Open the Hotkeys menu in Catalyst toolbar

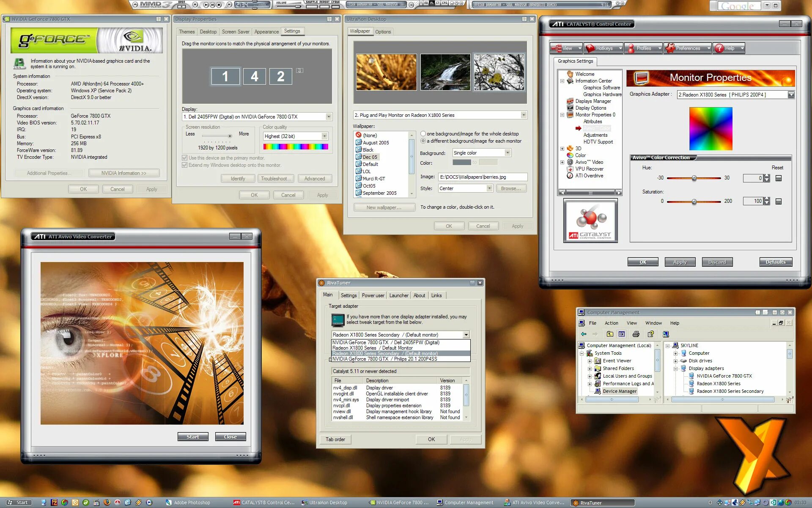[x=604, y=48]
